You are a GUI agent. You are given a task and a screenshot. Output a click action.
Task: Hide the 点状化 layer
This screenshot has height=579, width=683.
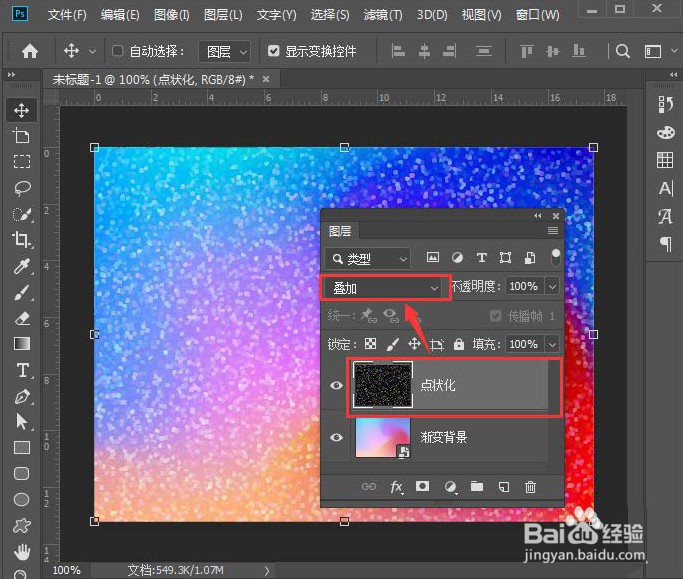(336, 385)
